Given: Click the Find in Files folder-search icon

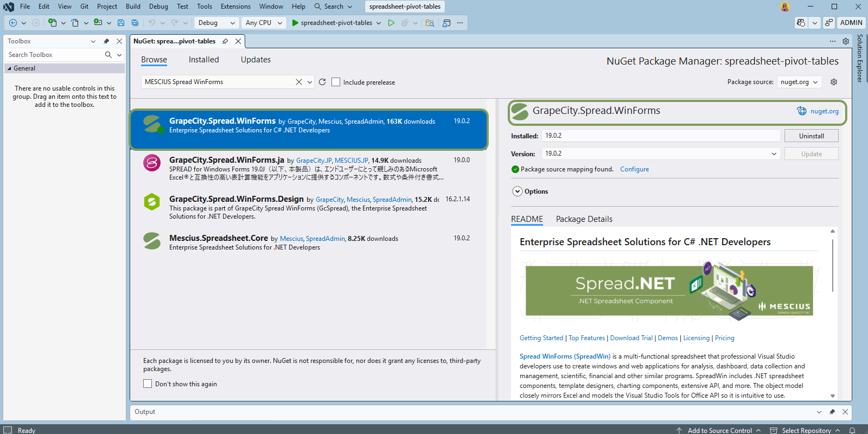Looking at the screenshot, I should point(430,23).
